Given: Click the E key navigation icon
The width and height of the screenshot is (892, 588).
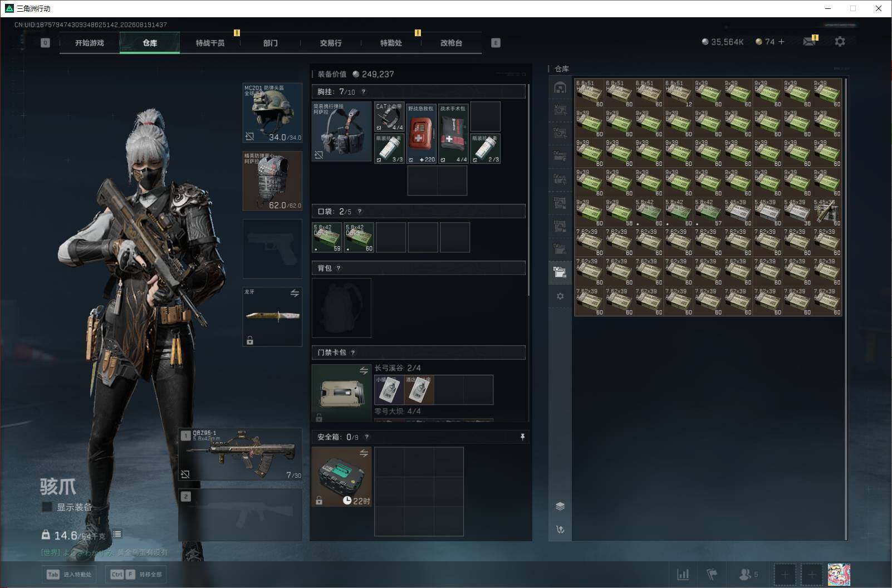Looking at the screenshot, I should point(496,43).
